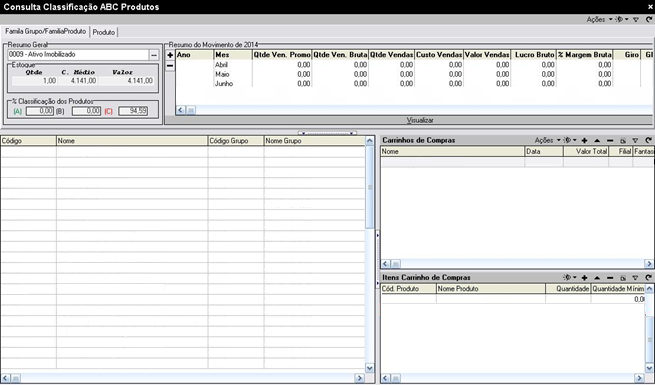
Task: Click the Valor Total column header
Action: (x=586, y=152)
